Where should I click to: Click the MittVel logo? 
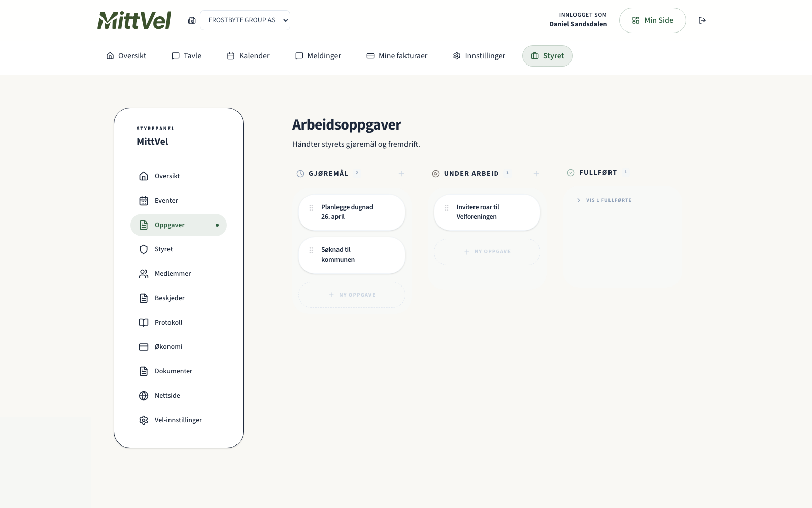point(134,20)
